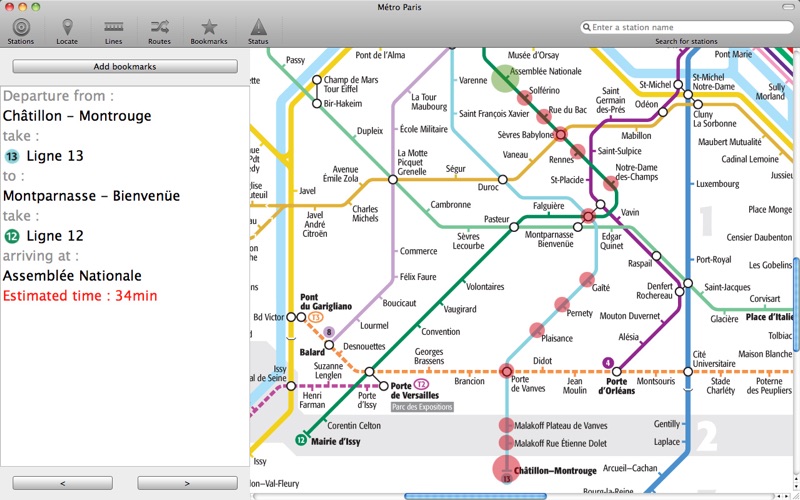Click the Gaîté station marker

pyautogui.click(x=587, y=280)
